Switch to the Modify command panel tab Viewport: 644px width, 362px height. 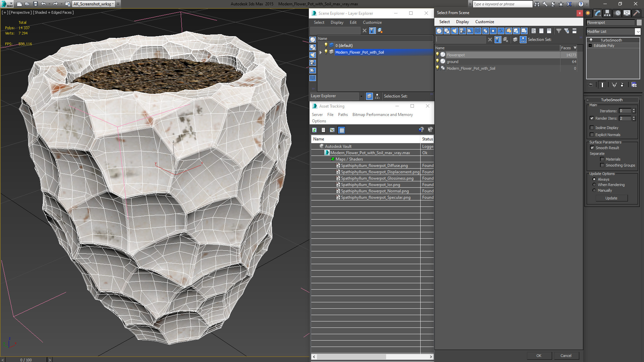(x=598, y=13)
